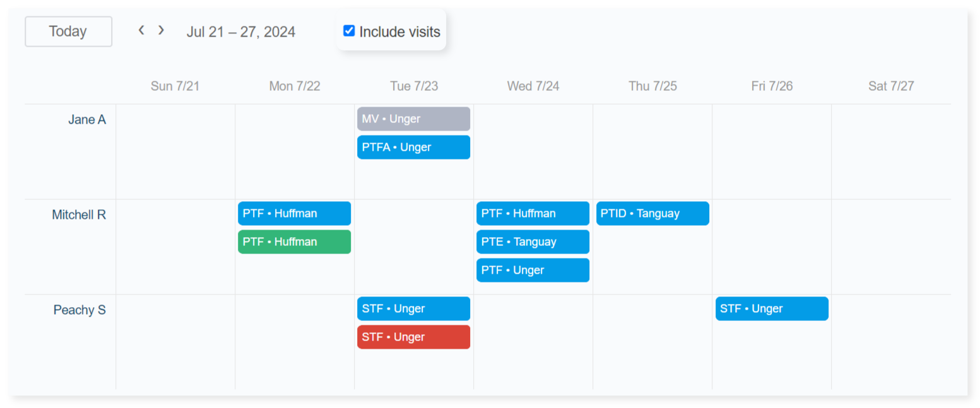980x408 pixels.
Task: Open blue PTF Huffman event on Monday
Action: tap(294, 213)
